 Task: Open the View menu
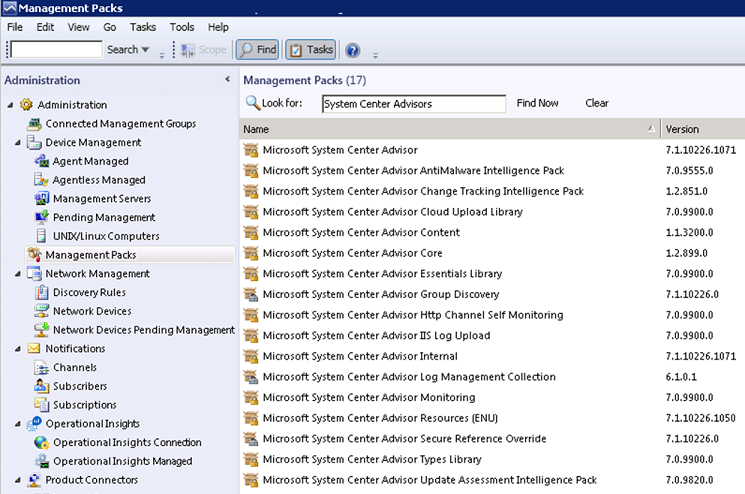78,27
